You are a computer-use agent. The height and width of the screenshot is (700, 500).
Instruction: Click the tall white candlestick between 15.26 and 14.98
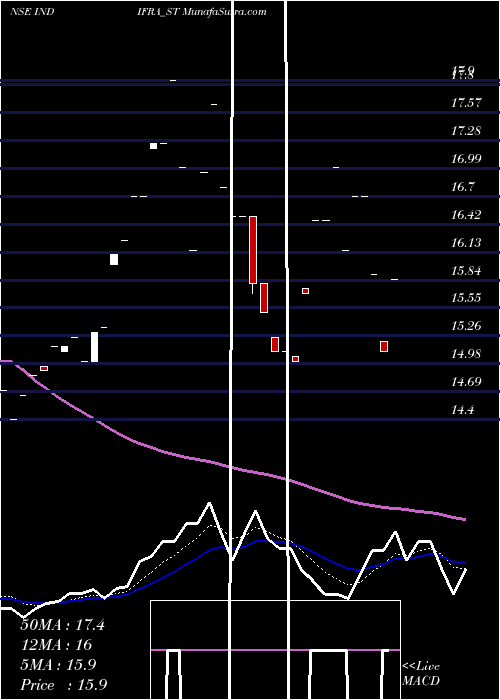point(95,347)
